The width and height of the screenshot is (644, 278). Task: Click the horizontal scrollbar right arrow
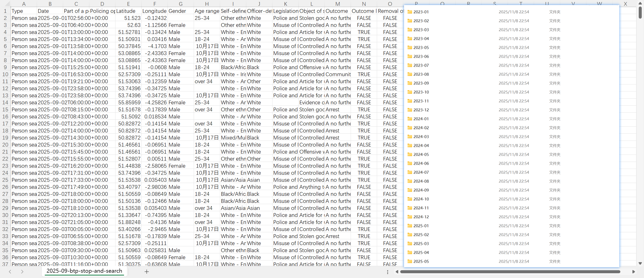pyautogui.click(x=633, y=272)
